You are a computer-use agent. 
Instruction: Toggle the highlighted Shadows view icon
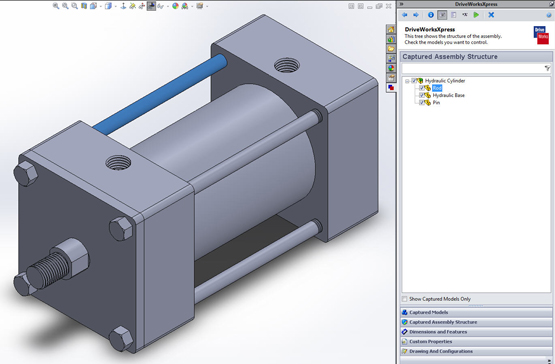click(151, 6)
